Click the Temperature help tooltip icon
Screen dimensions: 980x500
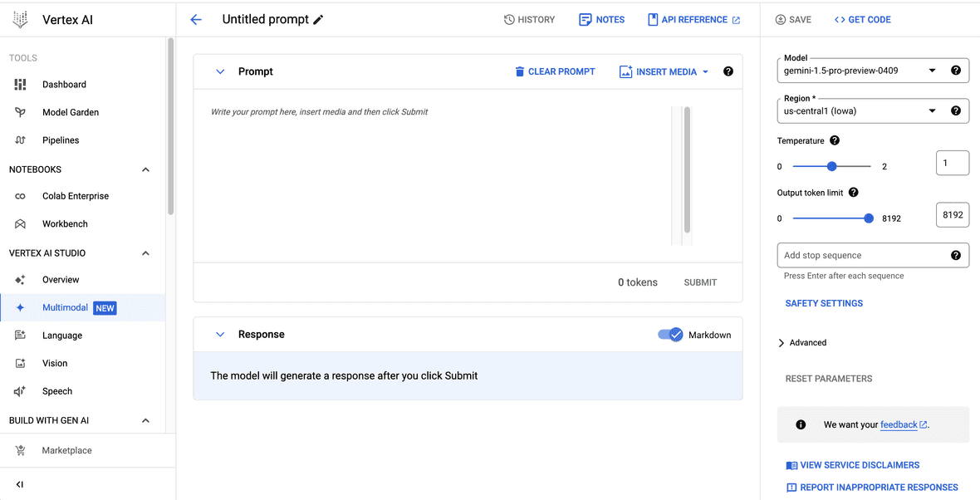(x=835, y=140)
